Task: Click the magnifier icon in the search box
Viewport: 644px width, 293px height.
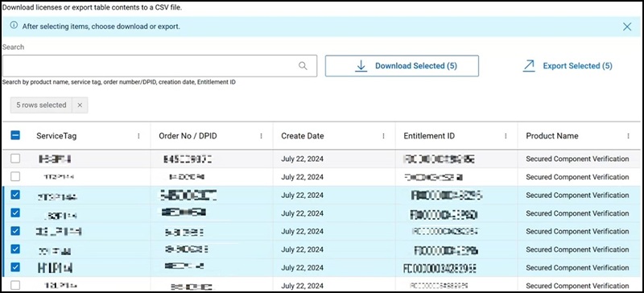Action: 303,66
